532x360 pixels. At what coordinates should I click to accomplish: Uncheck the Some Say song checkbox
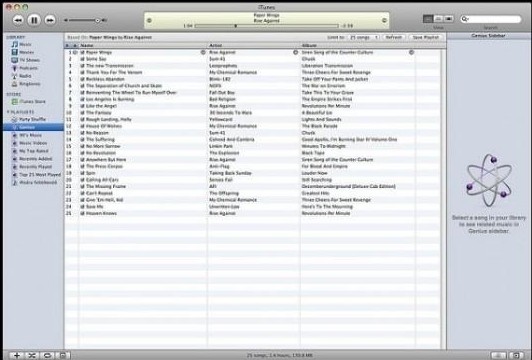(x=82, y=59)
